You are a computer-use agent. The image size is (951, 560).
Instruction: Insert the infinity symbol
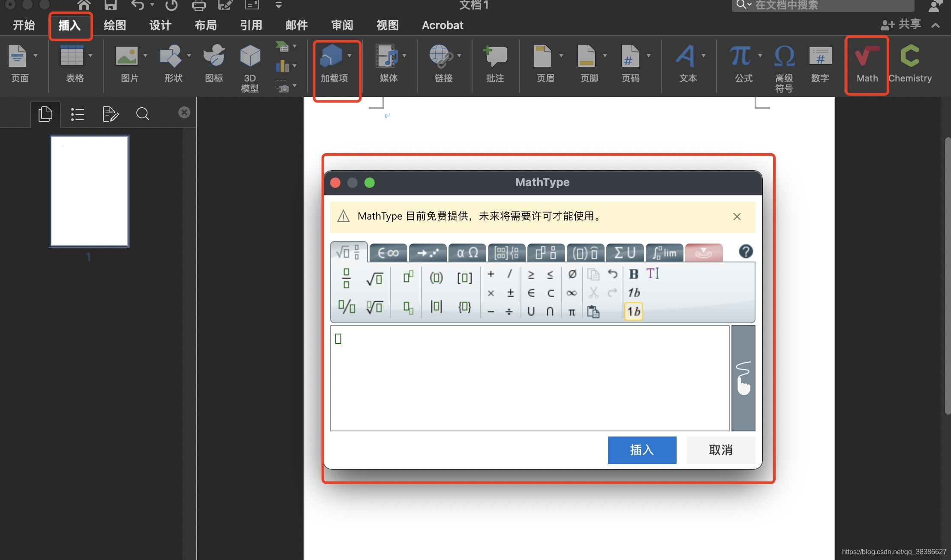[x=572, y=293]
